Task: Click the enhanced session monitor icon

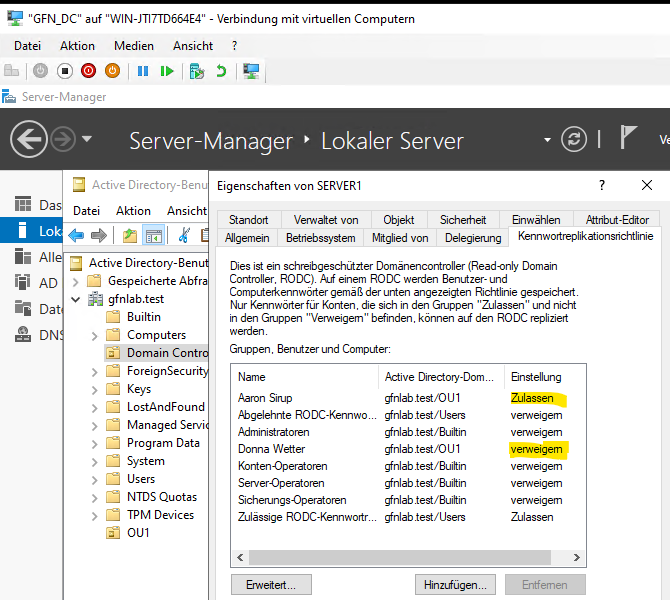Action: [252, 71]
